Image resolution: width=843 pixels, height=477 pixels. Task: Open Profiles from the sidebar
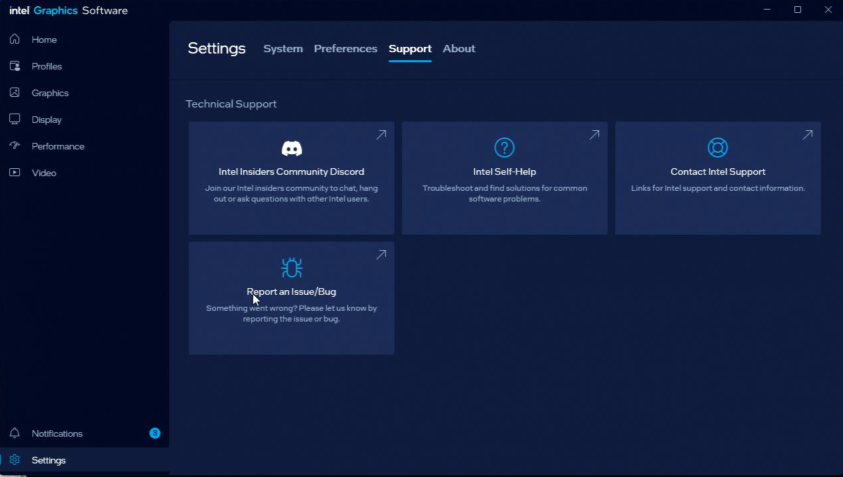(47, 67)
